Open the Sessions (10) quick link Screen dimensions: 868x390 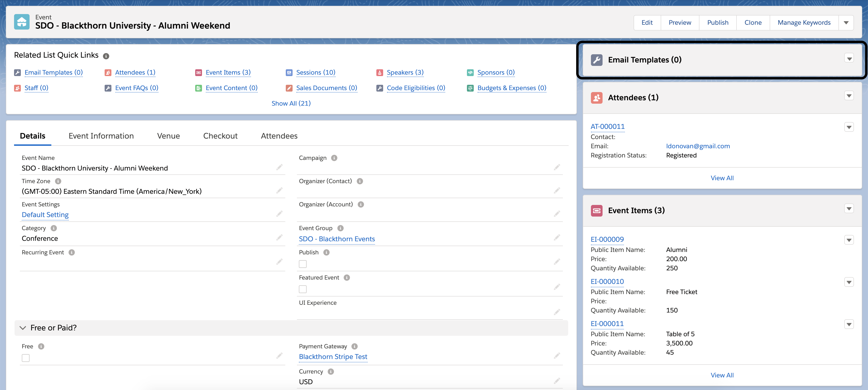316,72
